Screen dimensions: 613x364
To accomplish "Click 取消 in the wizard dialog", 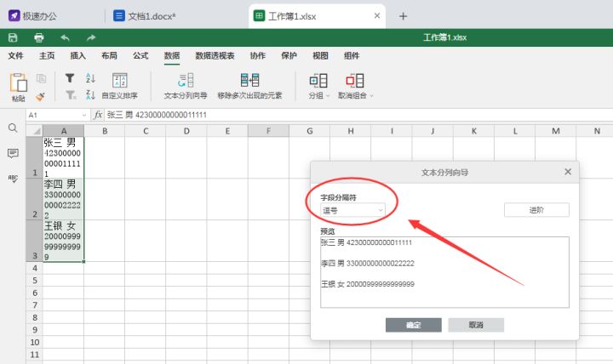I will tap(476, 325).
